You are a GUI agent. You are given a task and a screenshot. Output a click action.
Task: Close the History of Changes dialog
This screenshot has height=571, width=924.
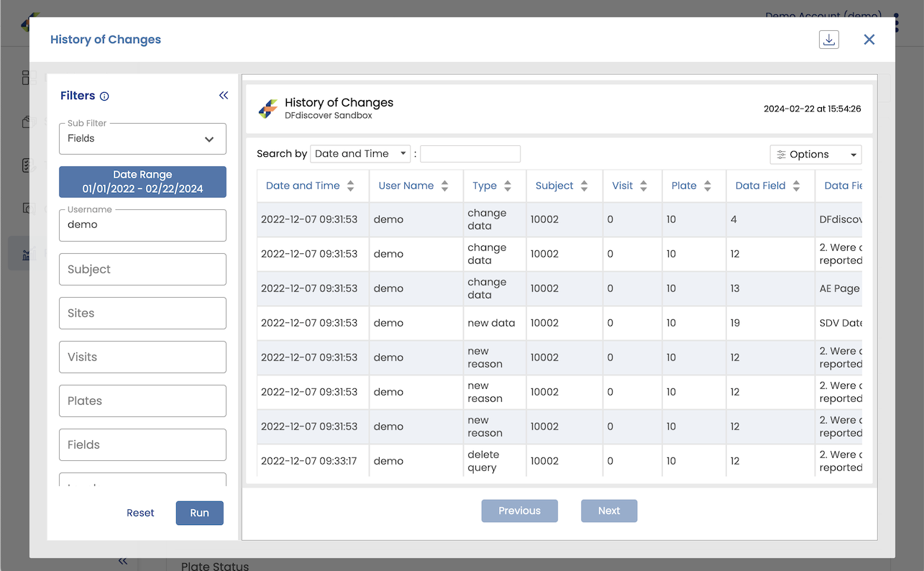point(869,40)
